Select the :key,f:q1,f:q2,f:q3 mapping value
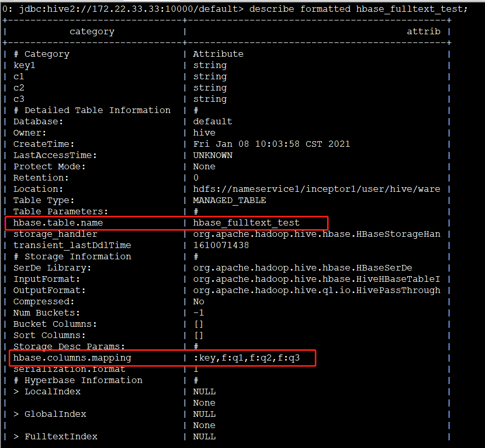Image resolution: width=485 pixels, height=448 pixels. (x=246, y=358)
